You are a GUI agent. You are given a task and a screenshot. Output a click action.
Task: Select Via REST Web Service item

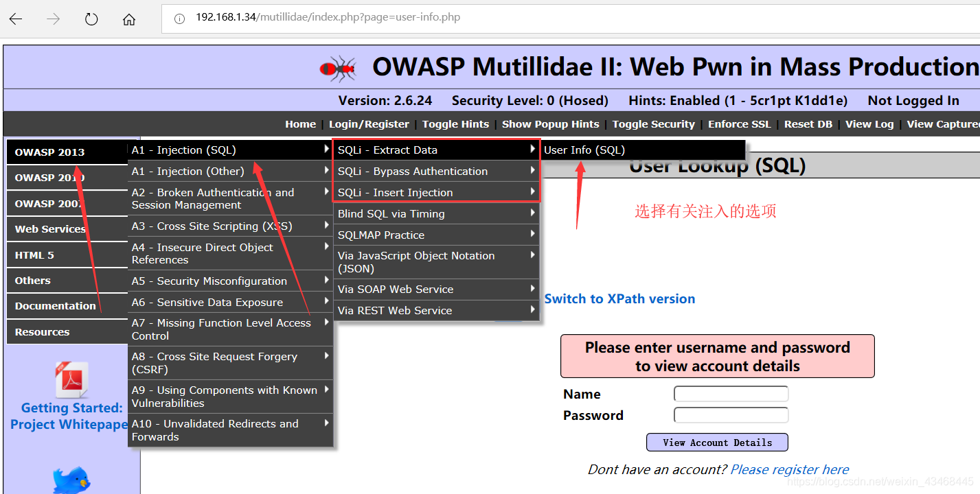coord(437,311)
